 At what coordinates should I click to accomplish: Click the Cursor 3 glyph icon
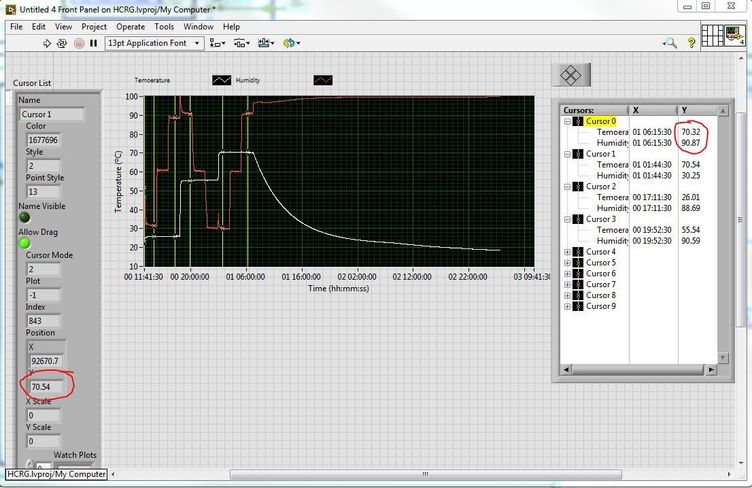pyautogui.click(x=578, y=219)
